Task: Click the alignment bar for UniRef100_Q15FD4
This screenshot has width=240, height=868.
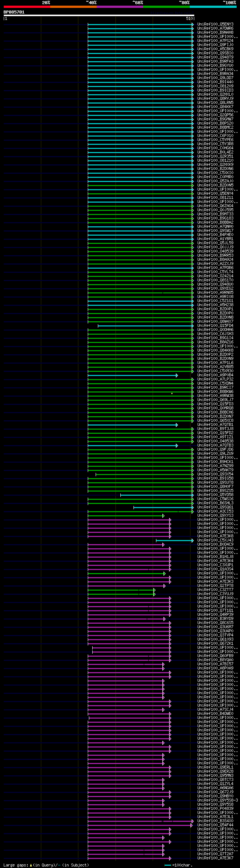Action: pyautogui.click(x=146, y=326)
